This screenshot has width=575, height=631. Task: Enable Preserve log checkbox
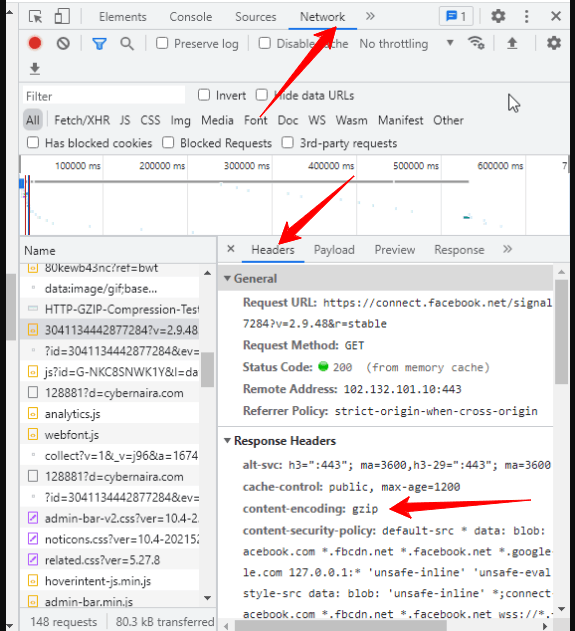tap(162, 43)
